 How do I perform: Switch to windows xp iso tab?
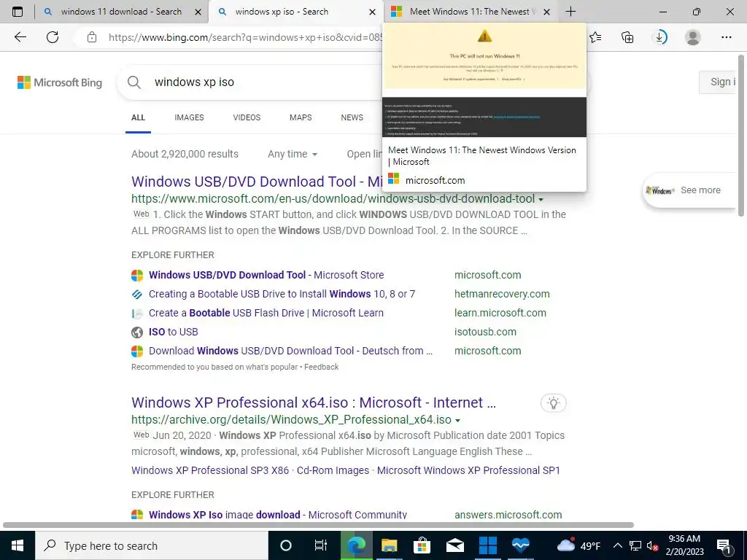[295, 12]
